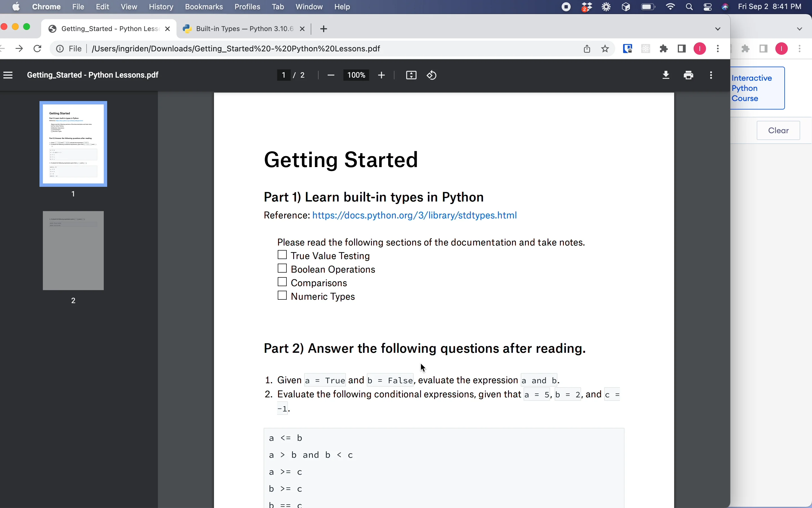812x508 pixels.
Task: Check the Boolean Operations box
Action: coord(283,268)
